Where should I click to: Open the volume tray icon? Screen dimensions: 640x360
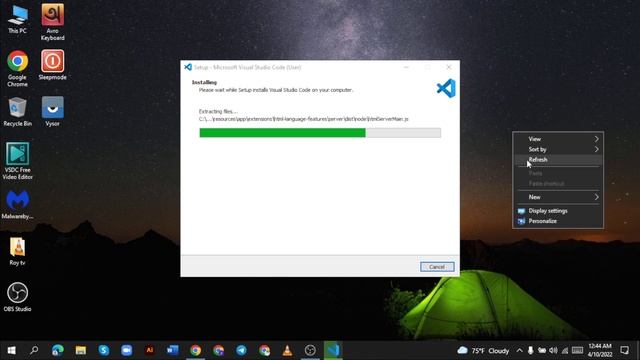coord(553,351)
